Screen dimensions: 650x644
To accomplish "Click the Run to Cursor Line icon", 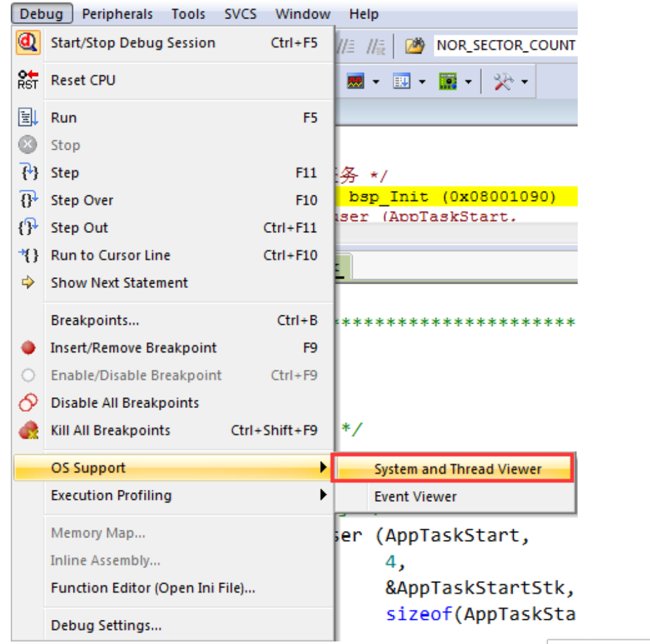I will (x=29, y=255).
